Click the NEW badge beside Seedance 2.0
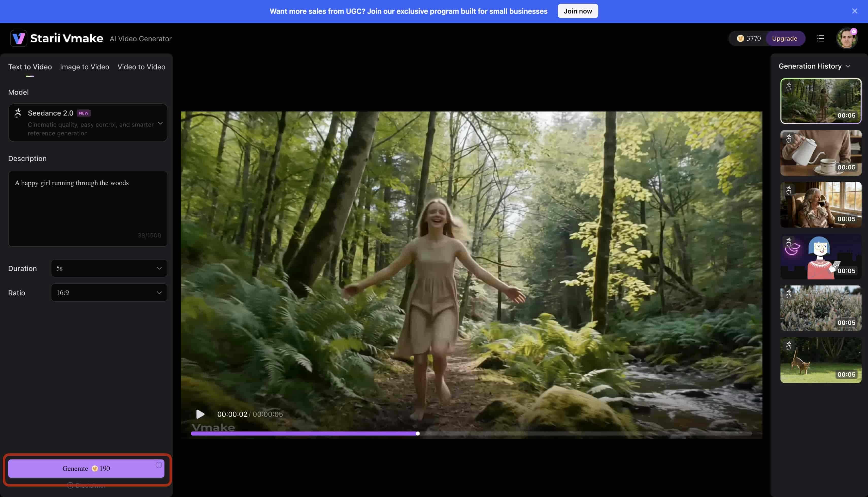This screenshot has width=868, height=497. (x=84, y=113)
